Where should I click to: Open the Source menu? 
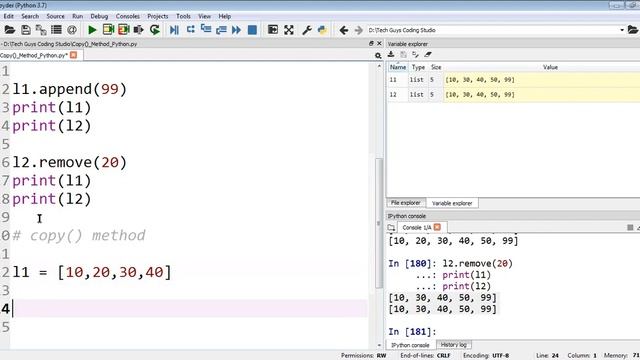tap(55, 16)
